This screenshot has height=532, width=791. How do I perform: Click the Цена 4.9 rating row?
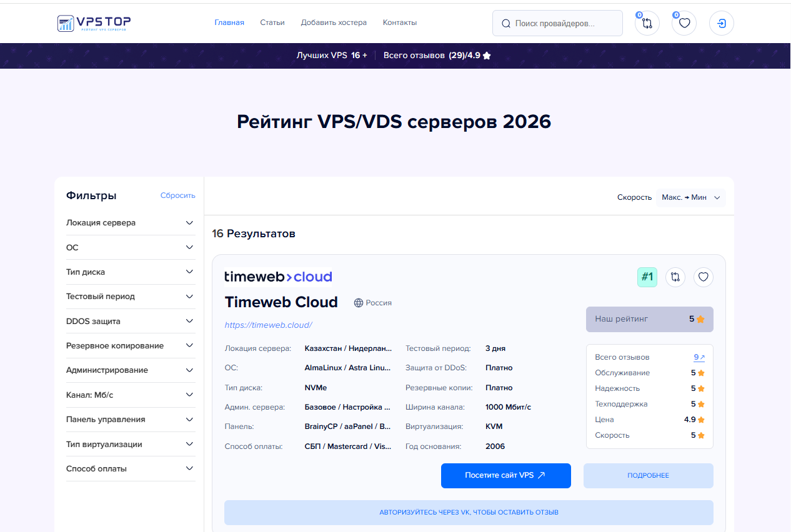650,420
